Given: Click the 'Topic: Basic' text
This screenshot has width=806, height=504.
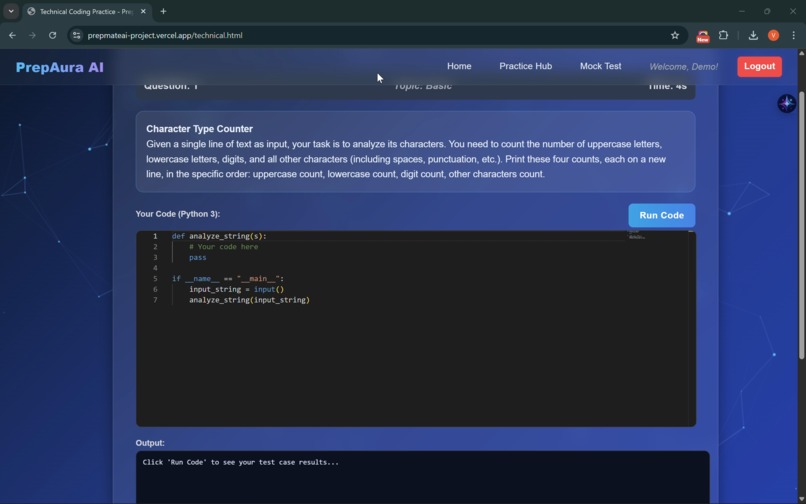Looking at the screenshot, I should point(423,86).
